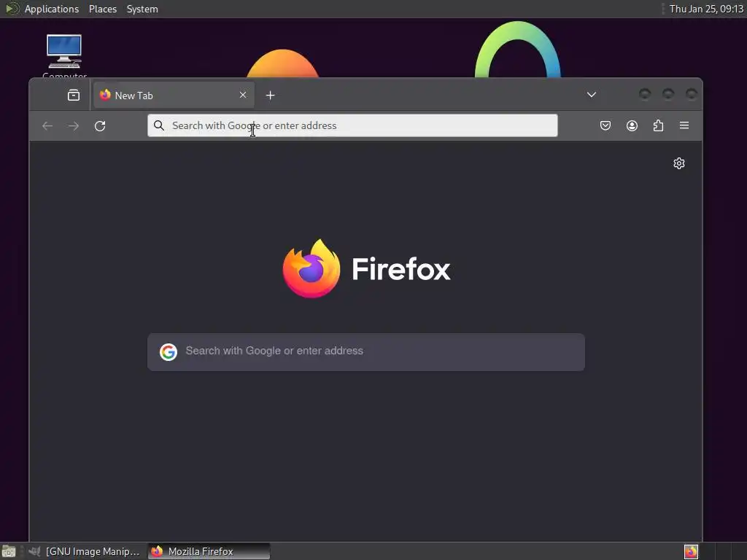Select the New Tab tab
Screen dimensions: 747x560
tap(174, 95)
